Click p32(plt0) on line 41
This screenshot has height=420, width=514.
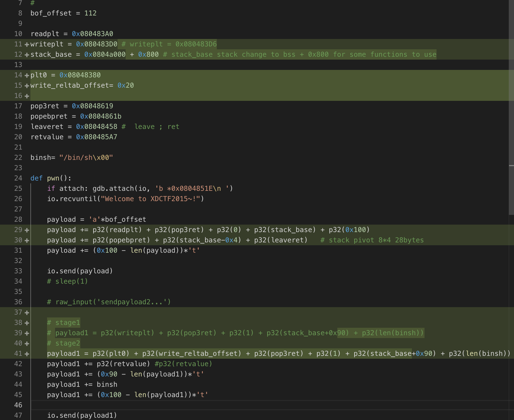[x=111, y=354]
